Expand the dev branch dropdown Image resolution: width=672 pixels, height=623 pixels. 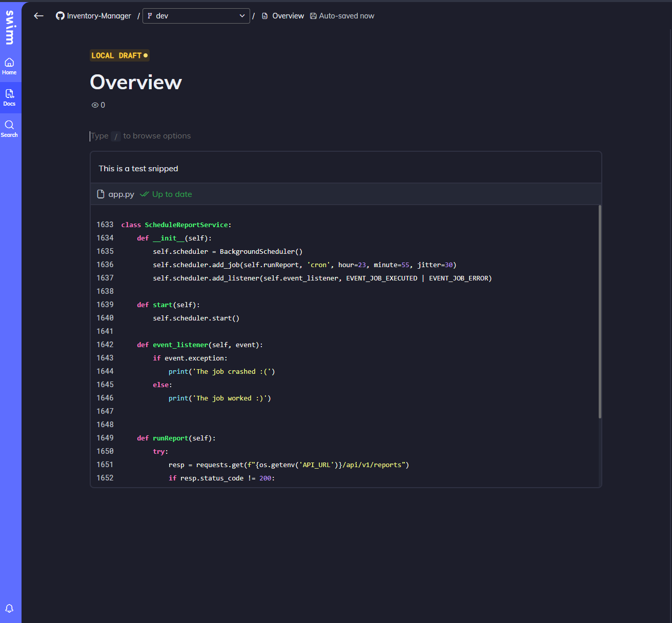pyautogui.click(x=196, y=16)
